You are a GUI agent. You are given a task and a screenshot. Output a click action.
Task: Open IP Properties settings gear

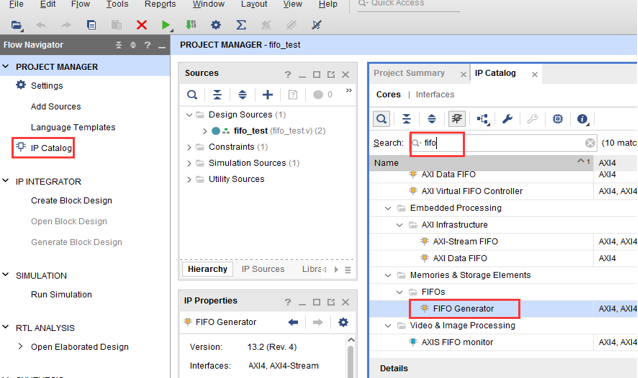tap(343, 322)
